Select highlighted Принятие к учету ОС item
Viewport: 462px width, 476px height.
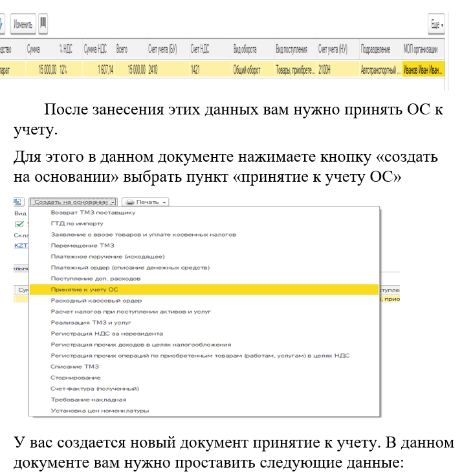point(204,290)
